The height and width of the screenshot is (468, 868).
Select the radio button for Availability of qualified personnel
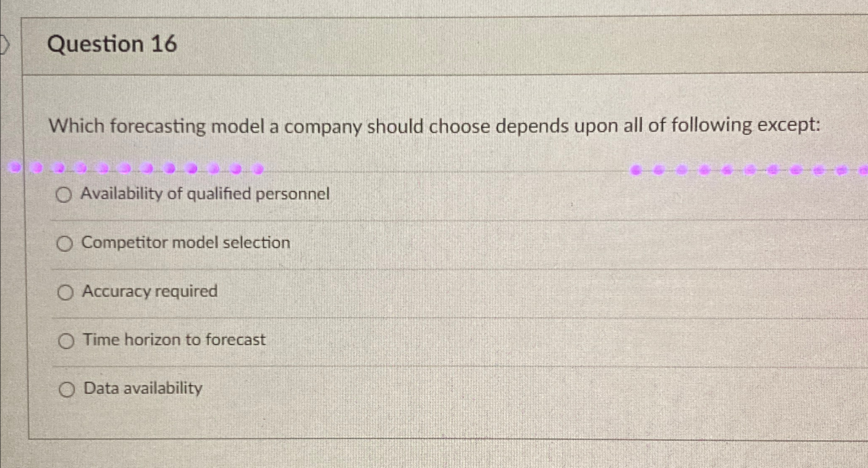click(x=65, y=194)
